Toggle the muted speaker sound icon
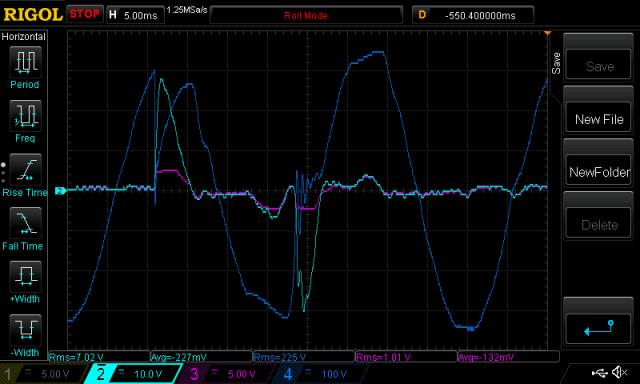Viewport: 640px width, 384px height. coord(620,372)
